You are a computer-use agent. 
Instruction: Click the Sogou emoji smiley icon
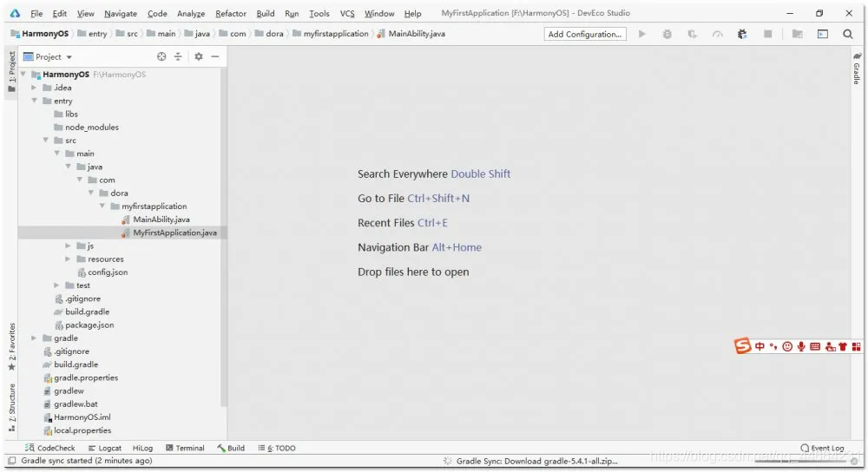coord(787,346)
